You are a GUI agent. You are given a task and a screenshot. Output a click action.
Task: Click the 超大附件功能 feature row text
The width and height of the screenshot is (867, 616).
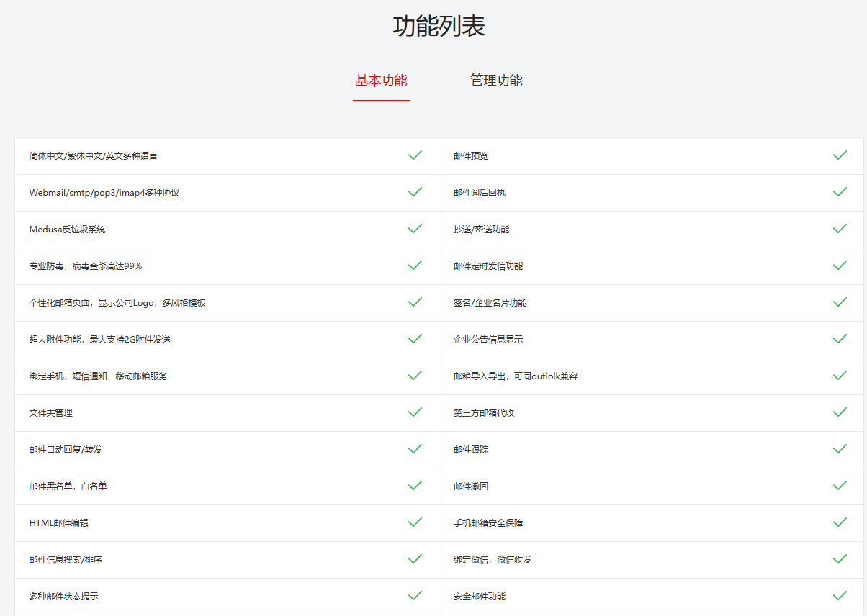[100, 340]
